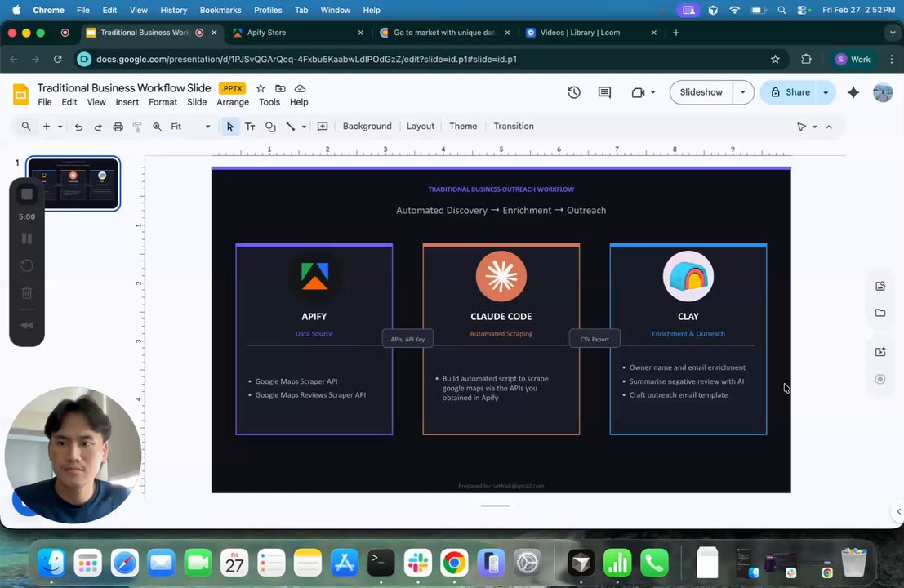The width and height of the screenshot is (904, 588).
Task: Switch to Videos Library Loom tab
Action: pyautogui.click(x=590, y=33)
